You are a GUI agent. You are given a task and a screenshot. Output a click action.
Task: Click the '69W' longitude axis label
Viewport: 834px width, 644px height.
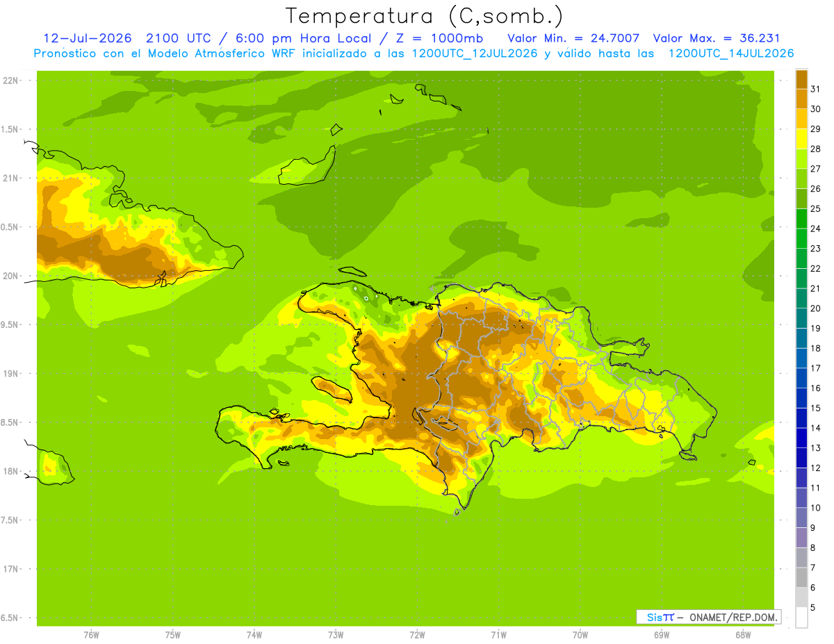point(662,634)
